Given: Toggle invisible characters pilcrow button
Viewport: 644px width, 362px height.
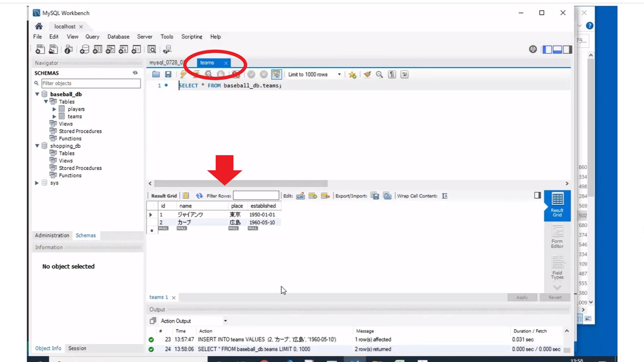Looking at the screenshot, I should click(x=392, y=74).
